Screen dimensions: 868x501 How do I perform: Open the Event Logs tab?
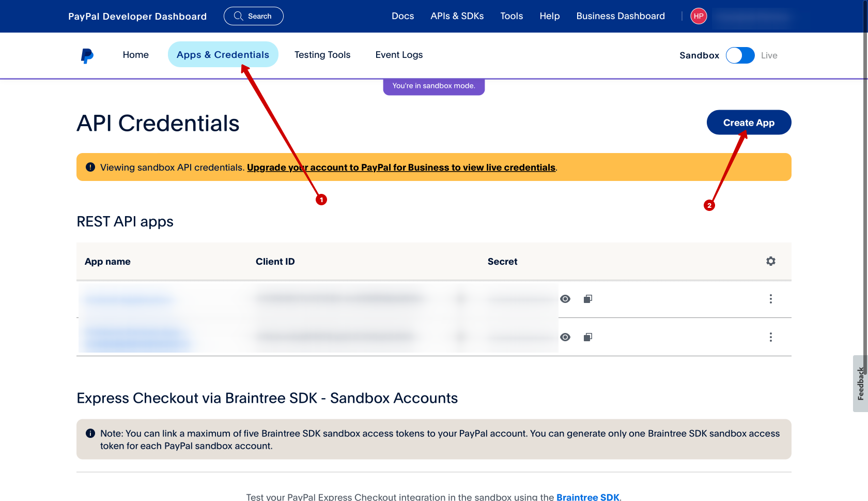coord(399,55)
